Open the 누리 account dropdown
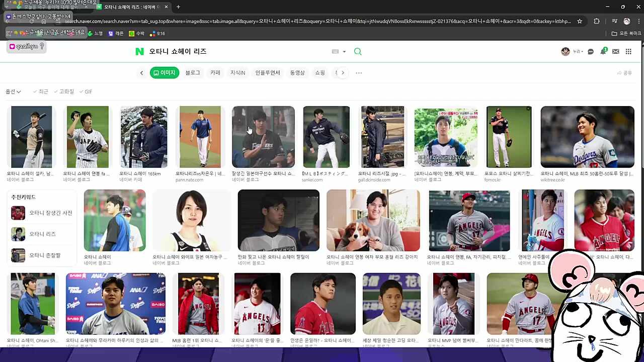 (578, 51)
